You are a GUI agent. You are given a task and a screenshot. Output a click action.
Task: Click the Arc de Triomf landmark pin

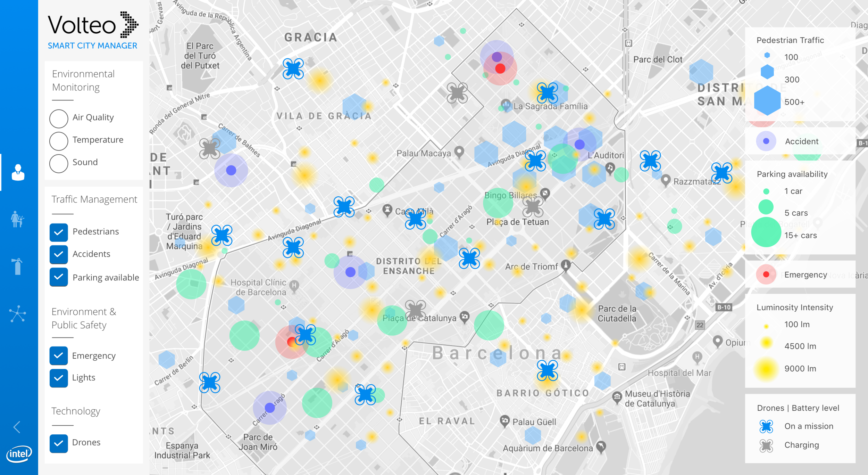point(566,266)
